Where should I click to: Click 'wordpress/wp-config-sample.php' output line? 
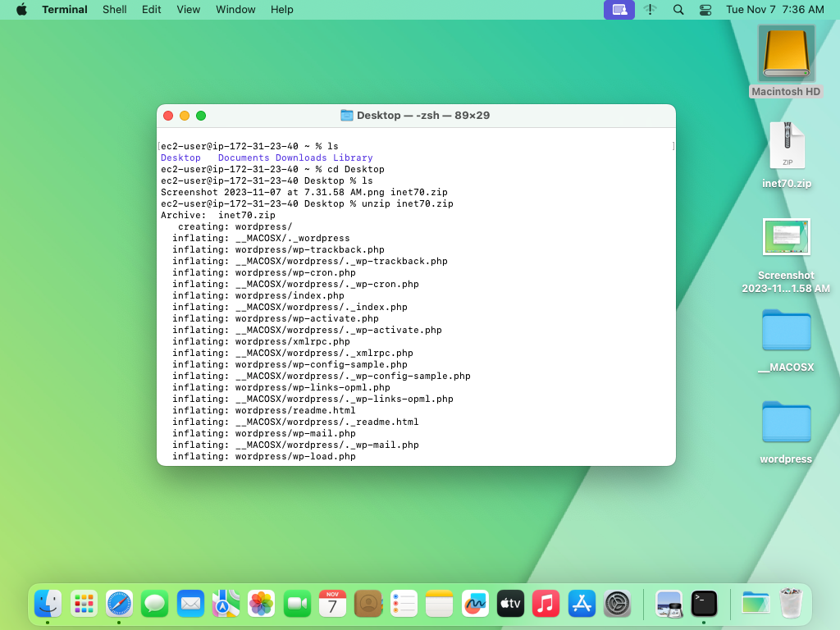coord(290,364)
